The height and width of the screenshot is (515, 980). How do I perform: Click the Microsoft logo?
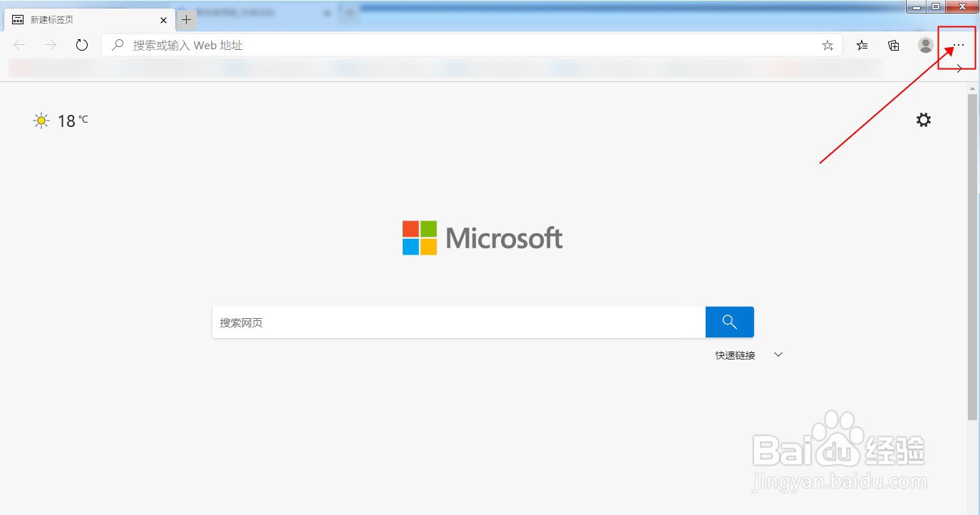(483, 238)
